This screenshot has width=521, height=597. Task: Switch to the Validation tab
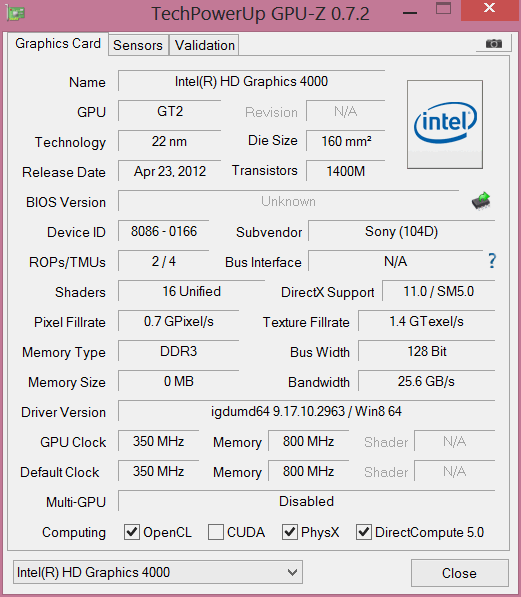tap(205, 45)
